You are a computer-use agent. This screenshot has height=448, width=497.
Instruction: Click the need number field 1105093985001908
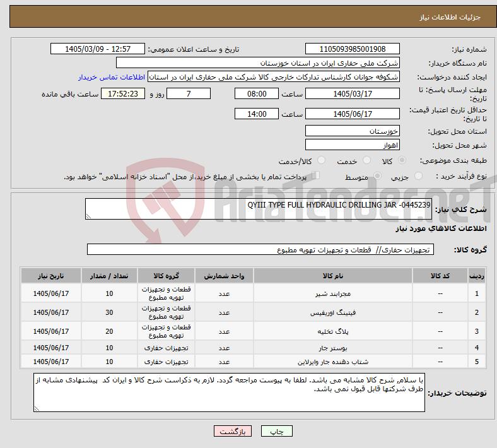tap(352, 49)
